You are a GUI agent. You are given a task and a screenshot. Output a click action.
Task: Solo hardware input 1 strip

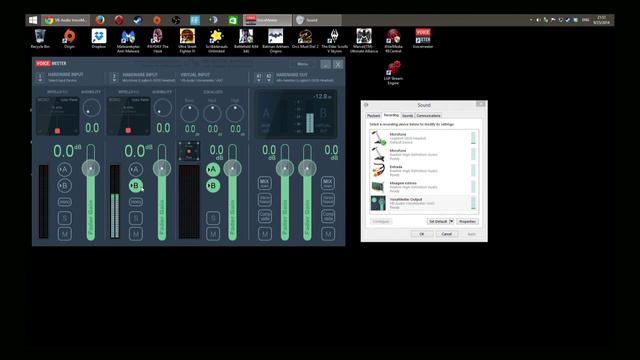[64, 218]
